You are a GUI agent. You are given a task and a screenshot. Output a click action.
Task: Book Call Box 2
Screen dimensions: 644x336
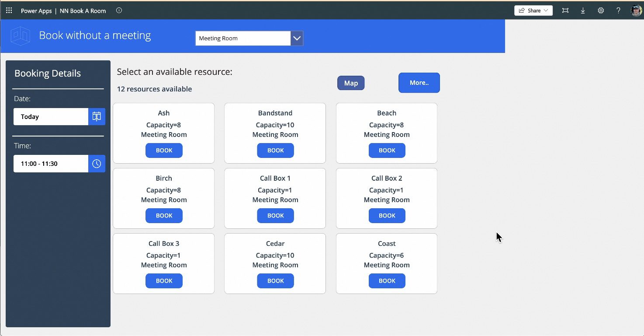tap(387, 215)
